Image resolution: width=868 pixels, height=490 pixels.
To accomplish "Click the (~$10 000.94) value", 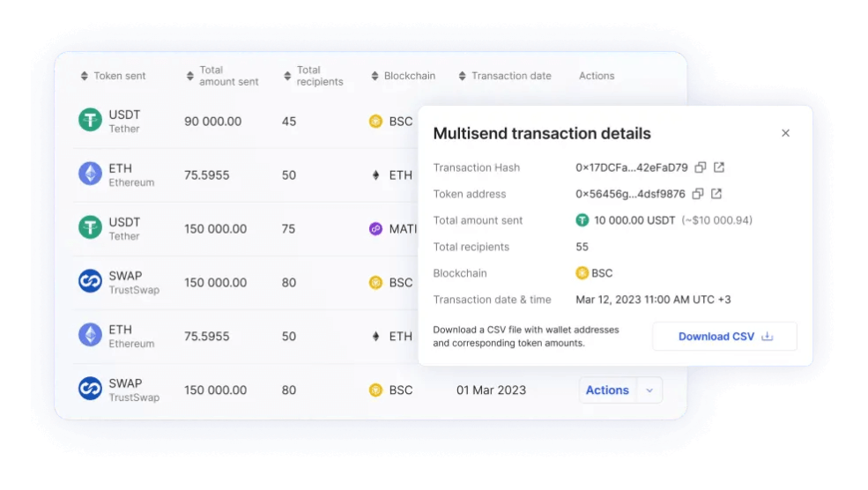I will (717, 220).
